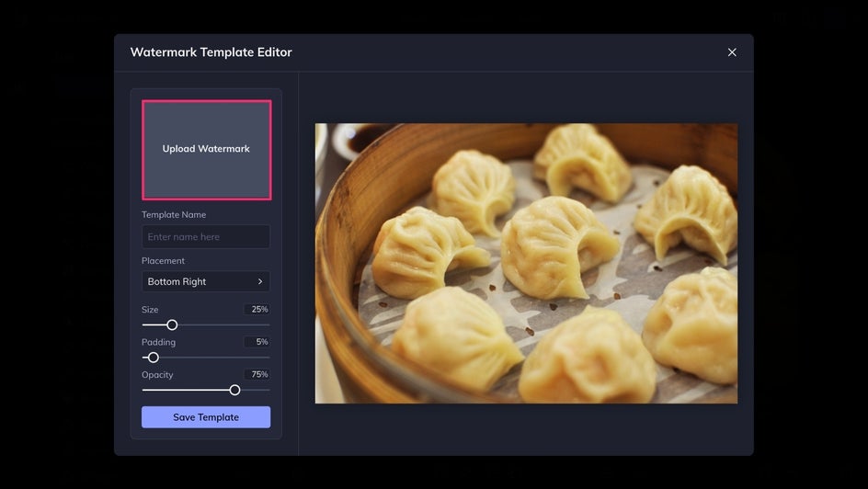Screen dimensions: 868x489
Task: Click the far right end of the Opacity slider track
Action: (x=268, y=390)
